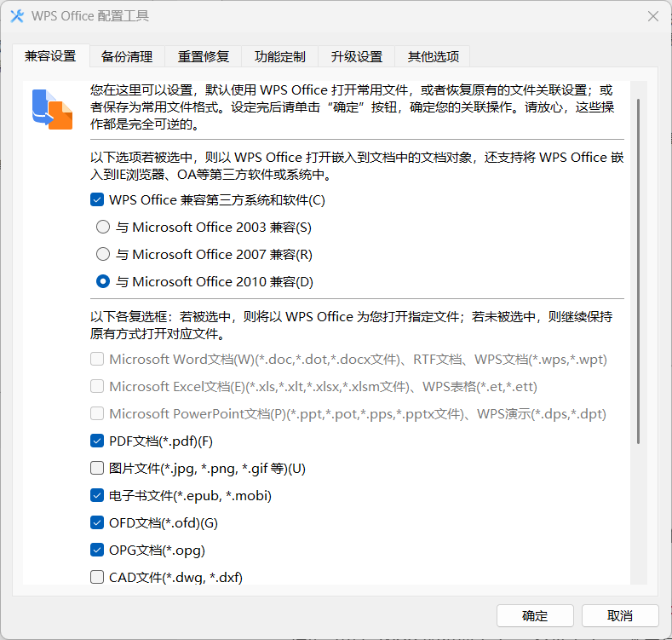Click the paragraph starting 您在这里可以设置

(x=353, y=107)
